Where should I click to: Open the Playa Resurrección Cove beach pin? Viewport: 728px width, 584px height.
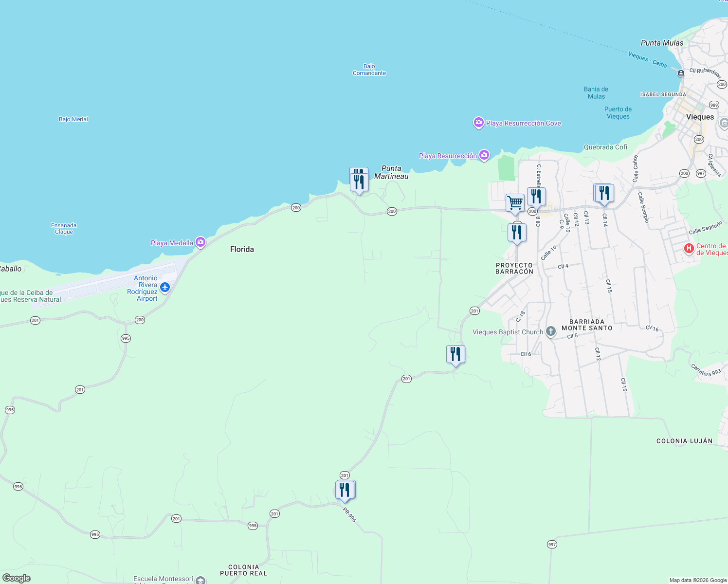(x=478, y=123)
